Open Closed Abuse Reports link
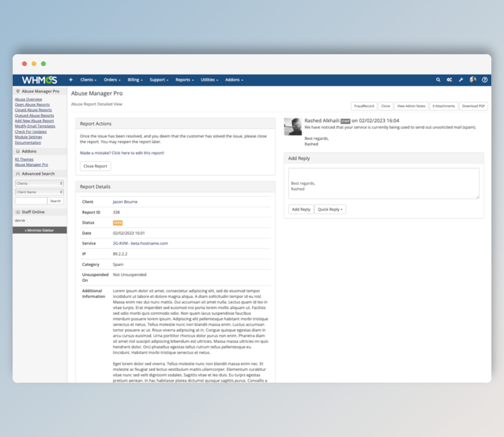Viewport: 504px width, 437px height. click(33, 110)
